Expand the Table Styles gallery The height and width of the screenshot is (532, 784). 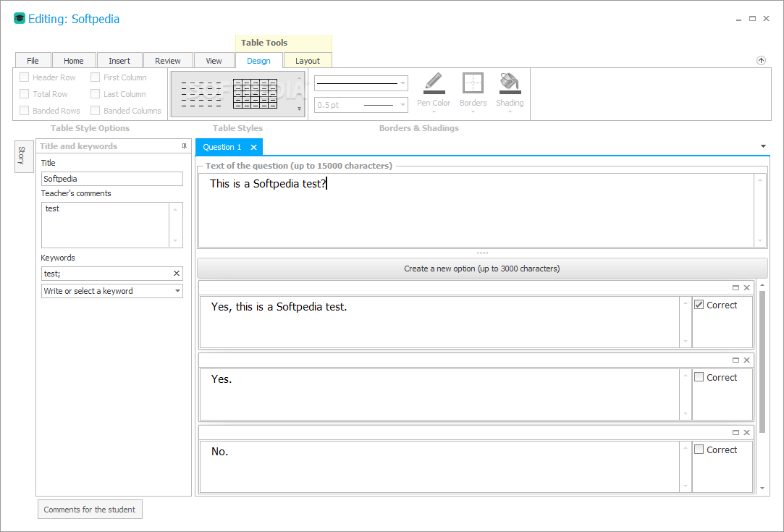pos(300,109)
